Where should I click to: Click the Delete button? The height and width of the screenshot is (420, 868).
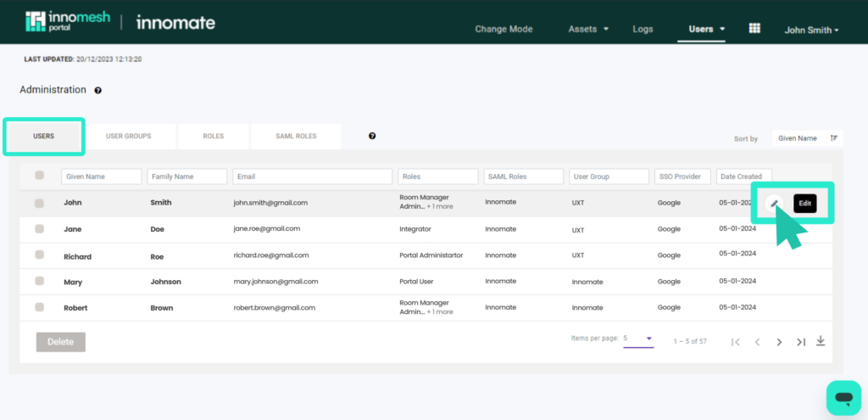click(x=61, y=342)
